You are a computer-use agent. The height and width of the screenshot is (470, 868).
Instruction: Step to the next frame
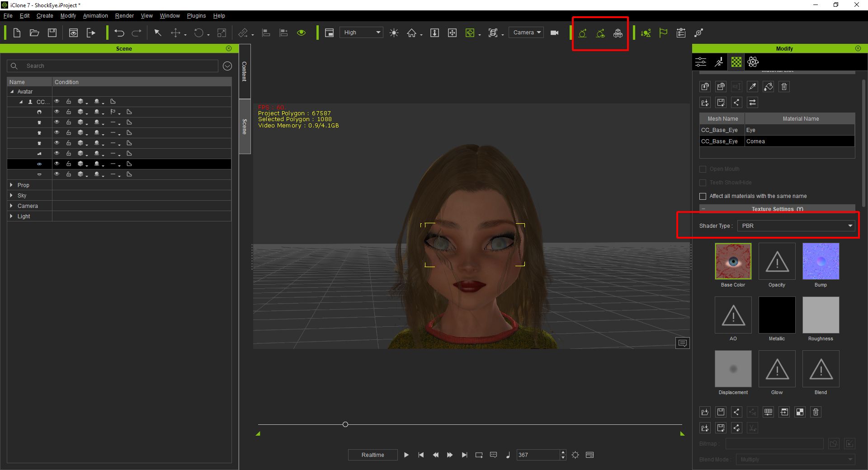click(450, 455)
